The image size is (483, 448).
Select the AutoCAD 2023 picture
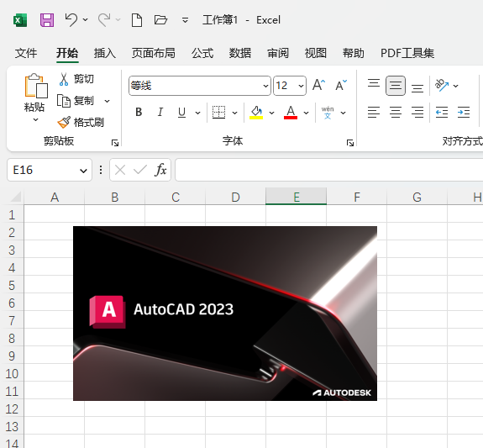tap(225, 314)
